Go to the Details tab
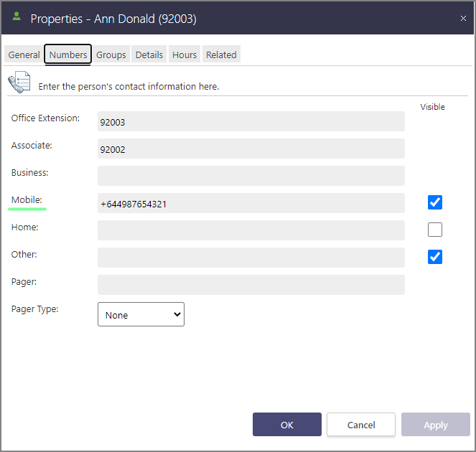Viewport: 476px width, 452px height. click(149, 55)
